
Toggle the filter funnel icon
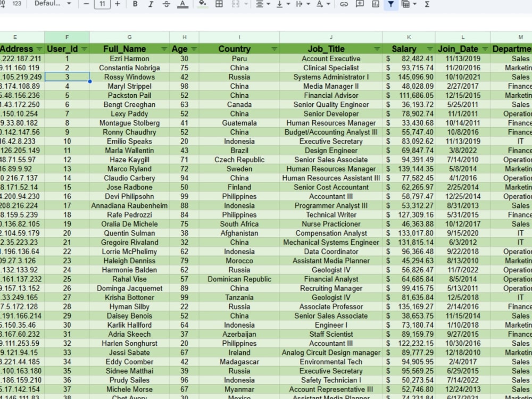pos(391,4)
